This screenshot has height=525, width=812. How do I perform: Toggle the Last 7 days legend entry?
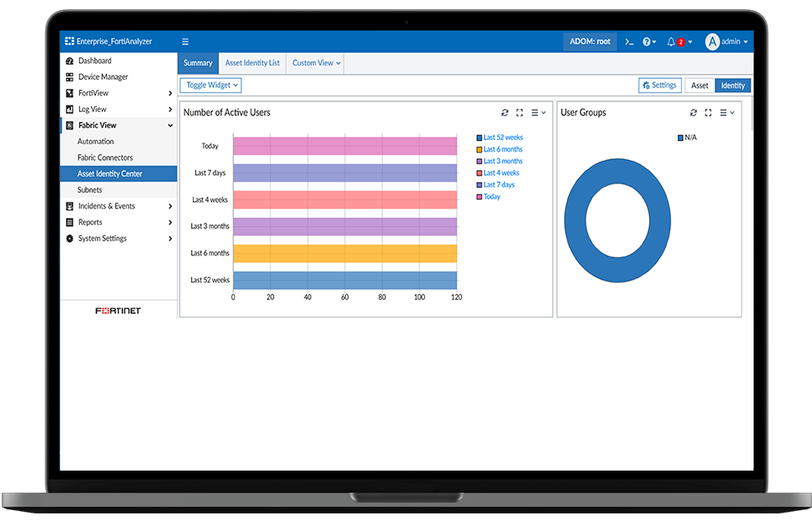(496, 185)
